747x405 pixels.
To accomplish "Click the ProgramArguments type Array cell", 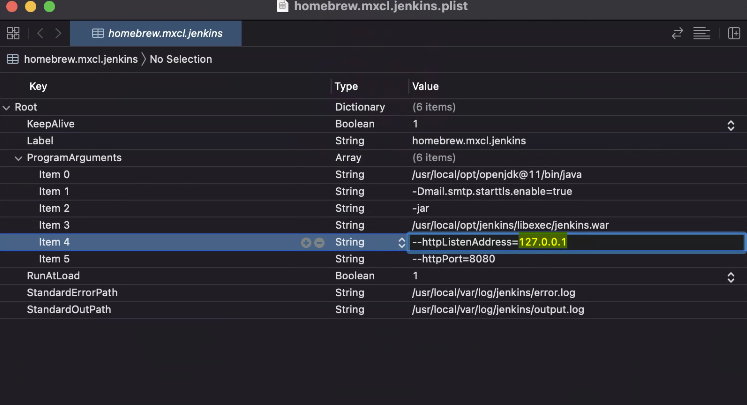I will coord(348,157).
